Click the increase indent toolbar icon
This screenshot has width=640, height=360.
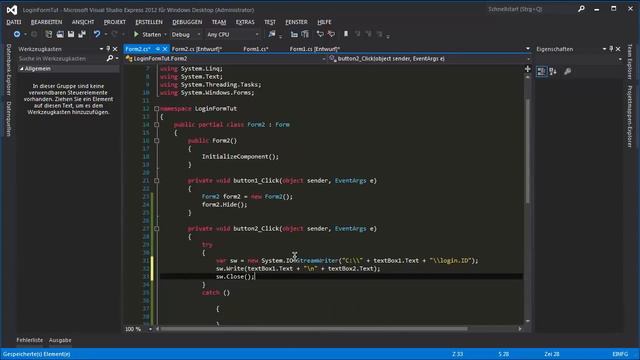coord(305,34)
